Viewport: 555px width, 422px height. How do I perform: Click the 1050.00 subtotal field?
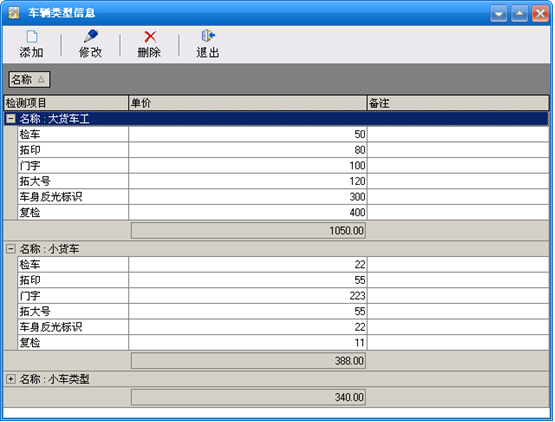point(248,231)
